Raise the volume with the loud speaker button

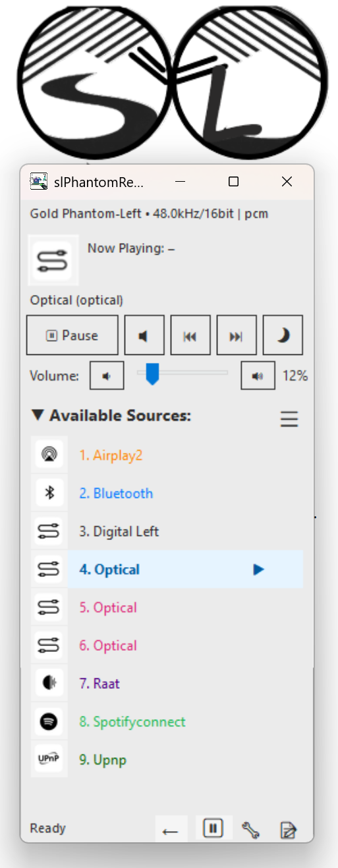click(x=258, y=376)
